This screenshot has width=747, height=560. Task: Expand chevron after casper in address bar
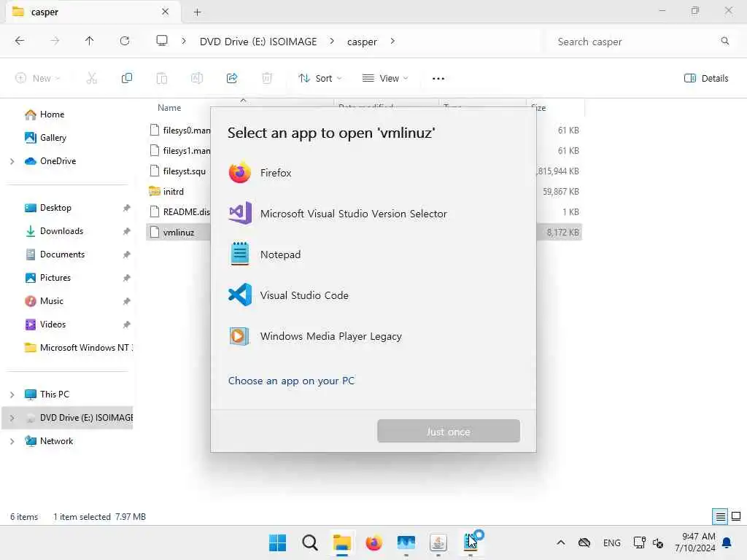point(392,41)
